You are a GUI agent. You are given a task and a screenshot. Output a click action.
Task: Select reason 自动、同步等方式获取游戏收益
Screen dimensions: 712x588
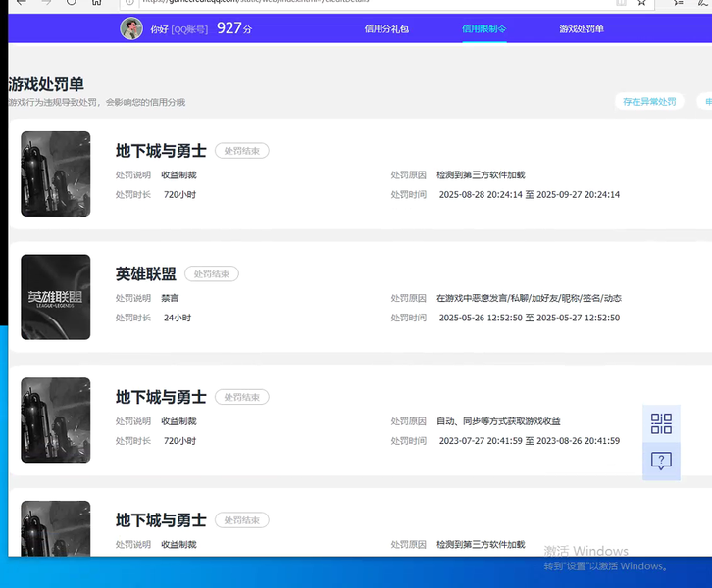coord(498,421)
